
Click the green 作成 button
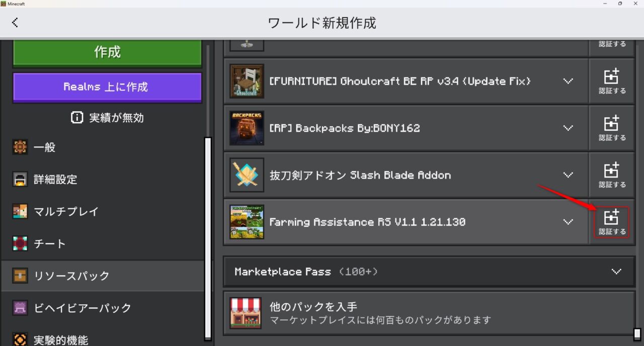tap(107, 52)
